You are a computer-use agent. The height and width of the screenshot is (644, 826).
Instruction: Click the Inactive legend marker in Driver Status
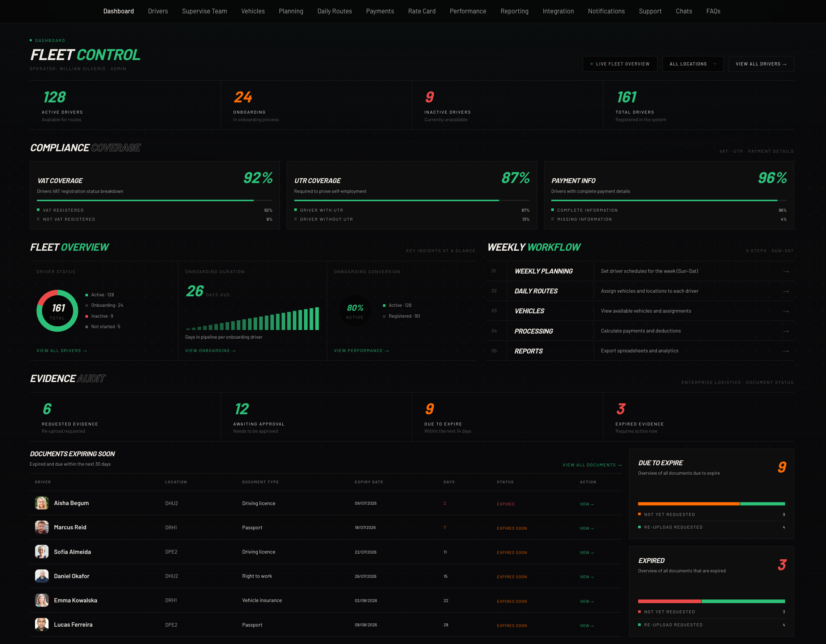point(87,316)
